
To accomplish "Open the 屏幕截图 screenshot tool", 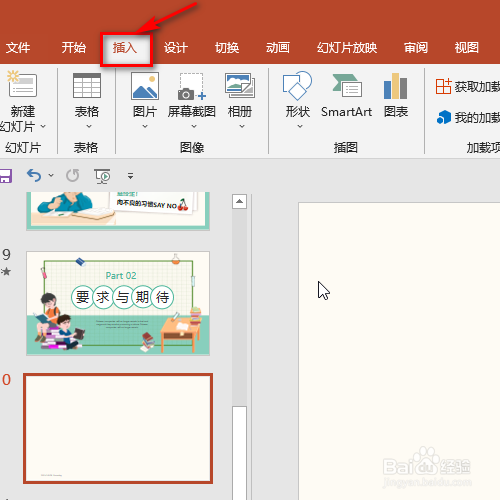I will tap(191, 86).
